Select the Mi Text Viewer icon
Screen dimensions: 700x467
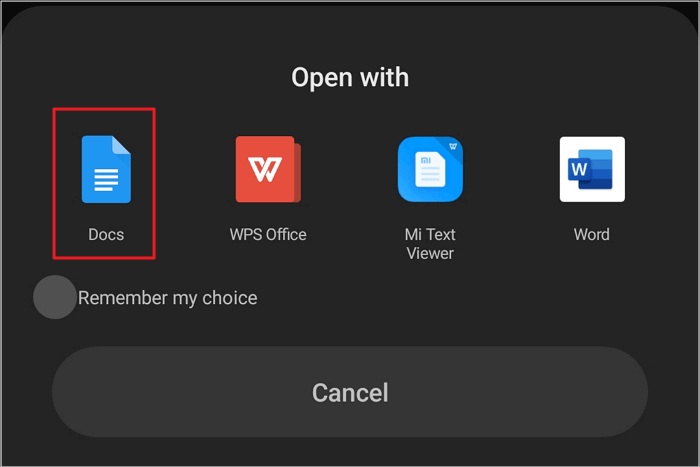(430, 169)
